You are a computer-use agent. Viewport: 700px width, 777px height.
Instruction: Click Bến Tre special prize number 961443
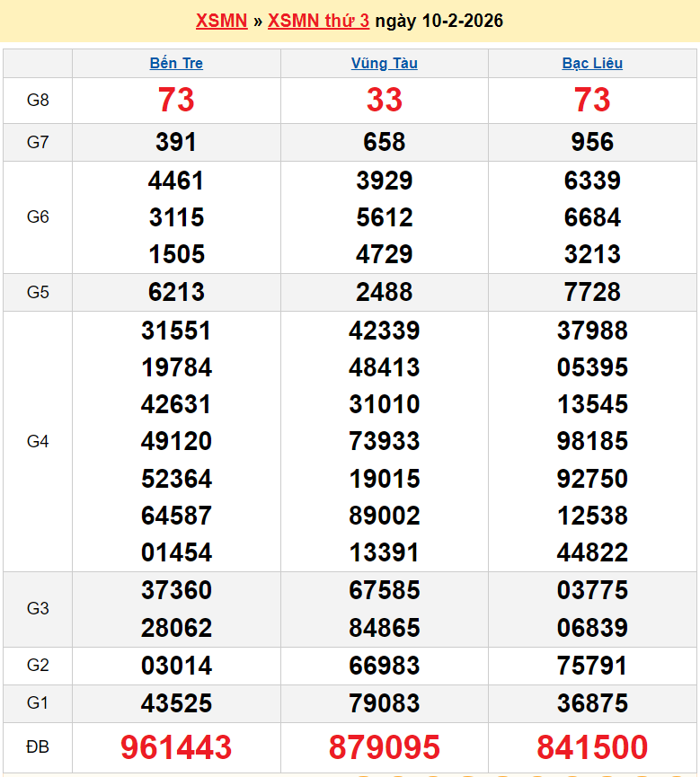pos(176,747)
